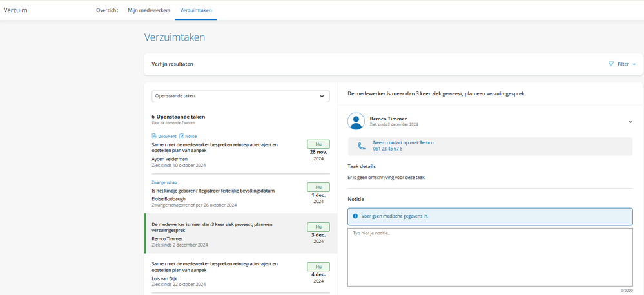Select Ayden Velderman reintegratie task

point(215,148)
